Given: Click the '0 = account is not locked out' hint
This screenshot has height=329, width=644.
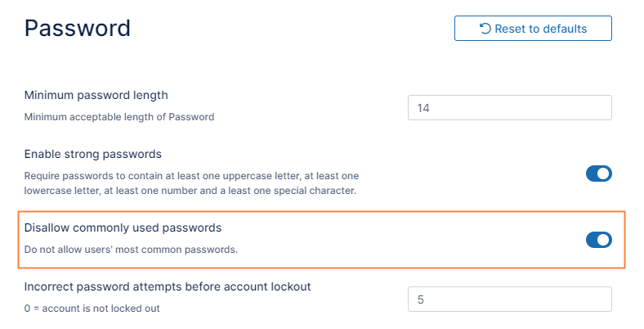Looking at the screenshot, I should [x=91, y=309].
